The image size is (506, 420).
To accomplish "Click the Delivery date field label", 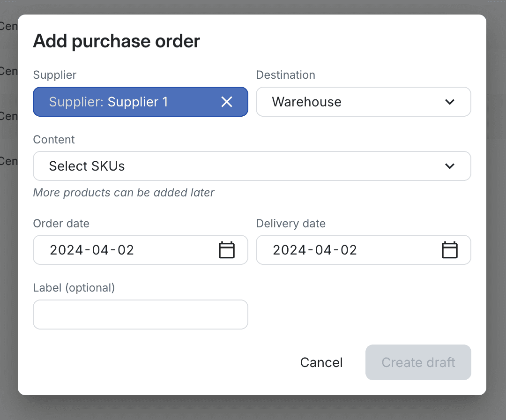I will pyautogui.click(x=290, y=224).
